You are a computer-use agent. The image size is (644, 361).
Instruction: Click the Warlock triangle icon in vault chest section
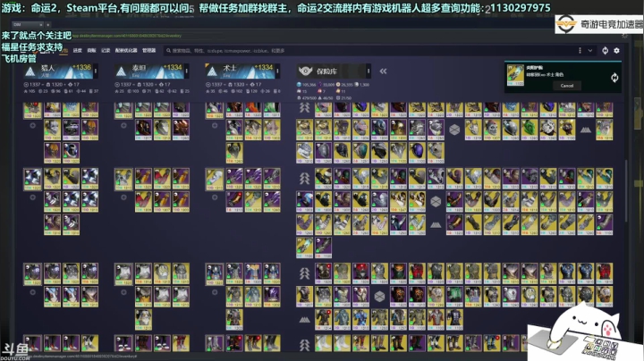coord(304,320)
